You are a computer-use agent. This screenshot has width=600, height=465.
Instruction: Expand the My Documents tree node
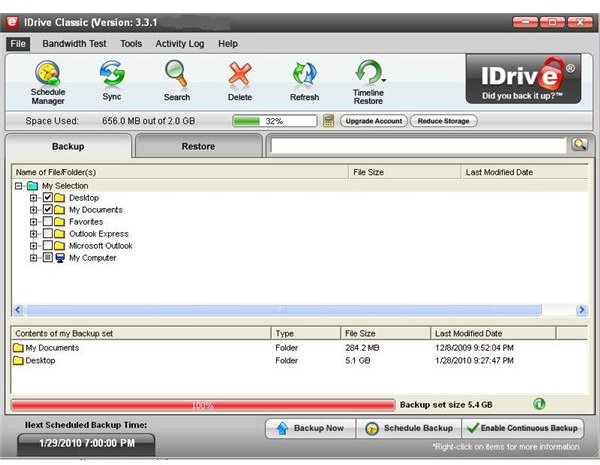34,210
